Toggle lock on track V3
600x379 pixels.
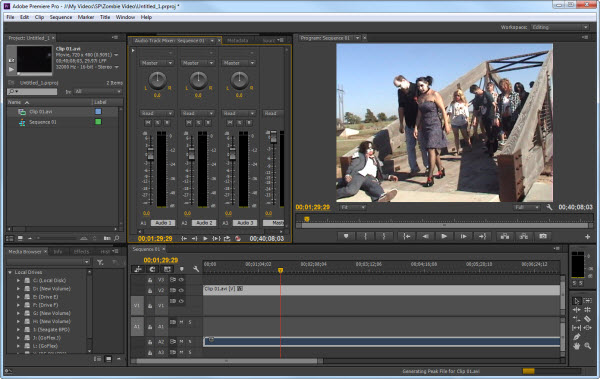point(150,280)
